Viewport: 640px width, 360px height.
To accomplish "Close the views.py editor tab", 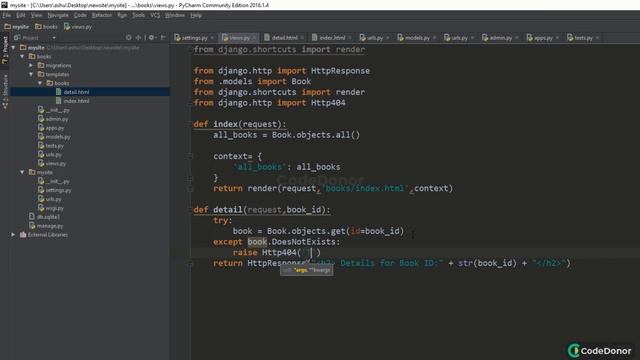I will click(254, 38).
